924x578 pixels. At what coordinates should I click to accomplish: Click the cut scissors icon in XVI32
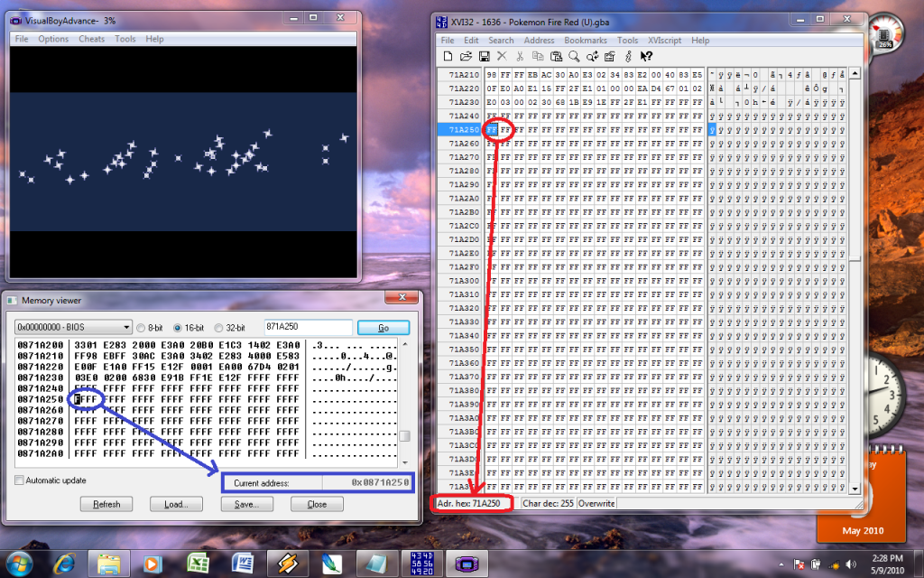point(520,57)
